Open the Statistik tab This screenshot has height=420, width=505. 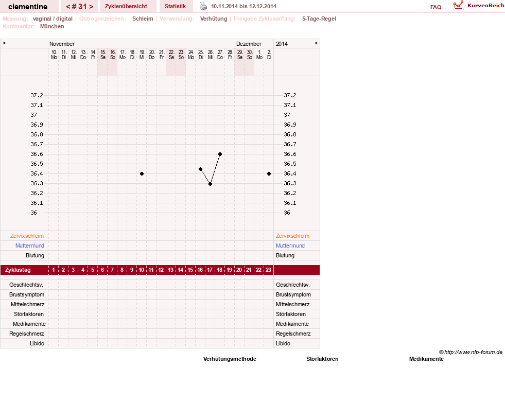(x=175, y=6)
